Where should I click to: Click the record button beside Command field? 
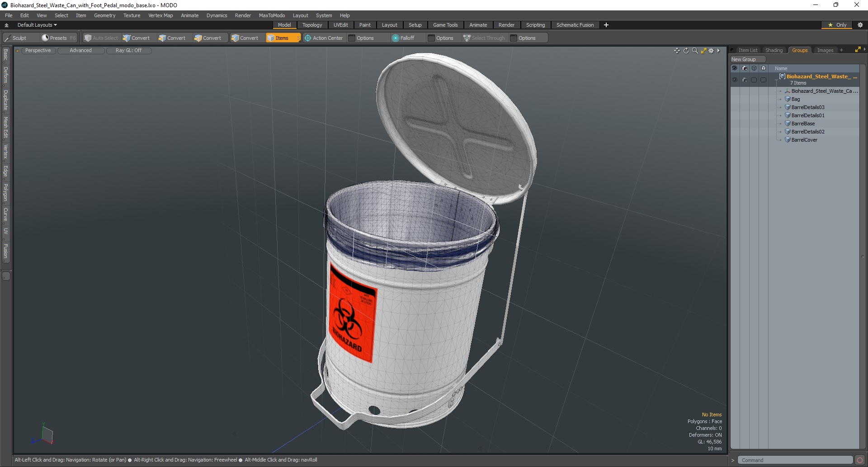pos(860,460)
